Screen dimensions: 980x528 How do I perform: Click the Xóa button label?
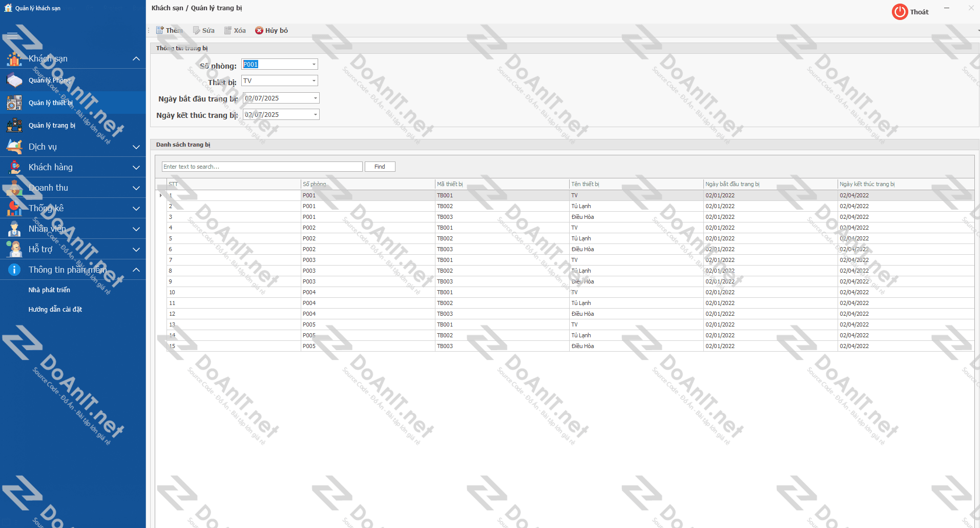pos(240,30)
